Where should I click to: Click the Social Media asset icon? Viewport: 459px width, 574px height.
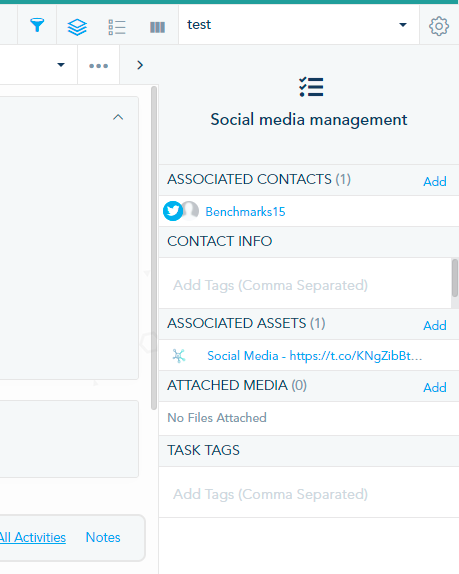point(179,355)
